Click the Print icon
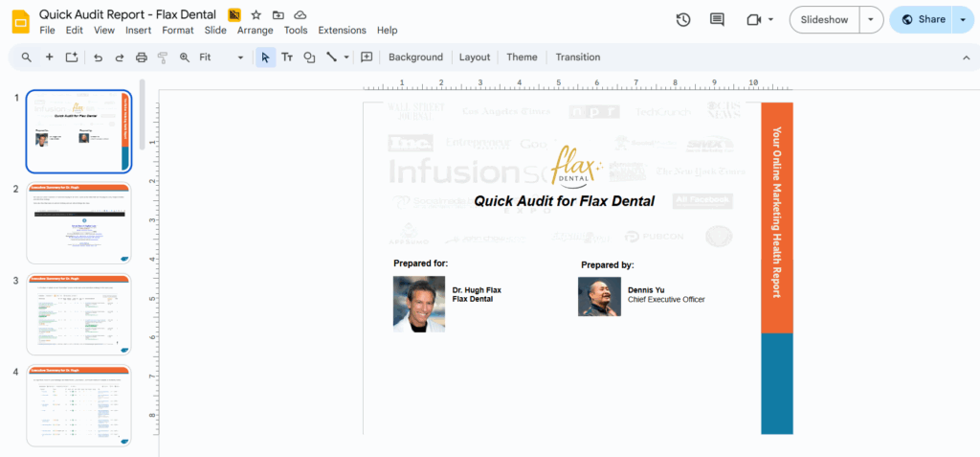This screenshot has height=457, width=980. point(141,57)
